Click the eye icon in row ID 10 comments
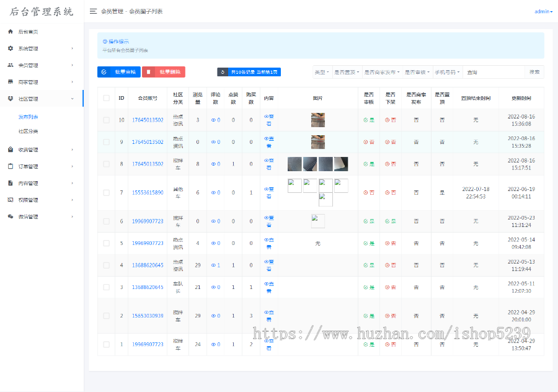This screenshot has width=558, height=392. pyautogui.click(x=213, y=120)
